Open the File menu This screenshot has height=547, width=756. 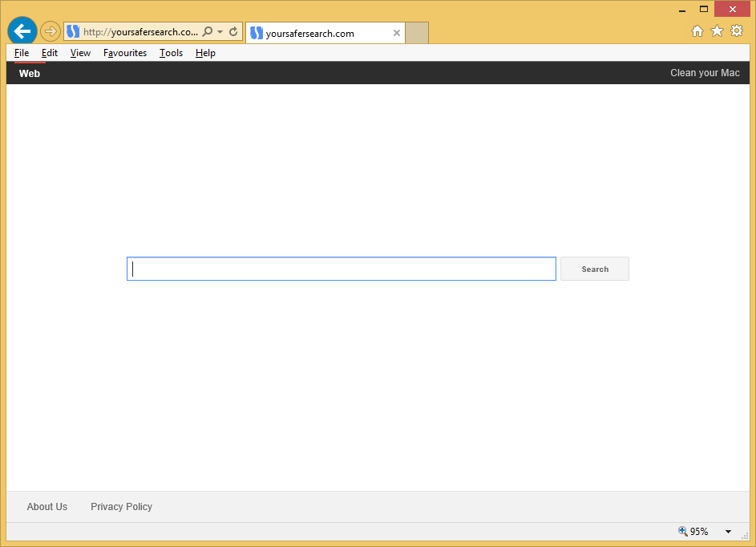22,53
